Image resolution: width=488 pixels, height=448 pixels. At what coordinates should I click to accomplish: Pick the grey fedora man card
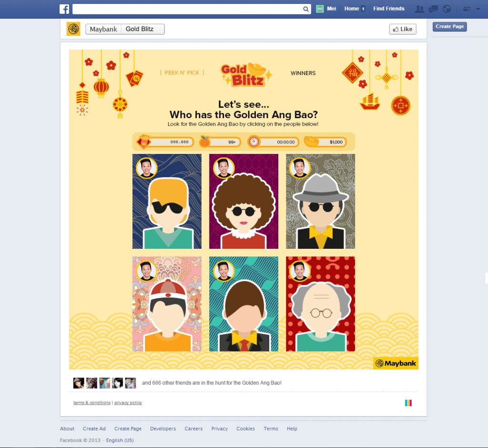tap(321, 201)
